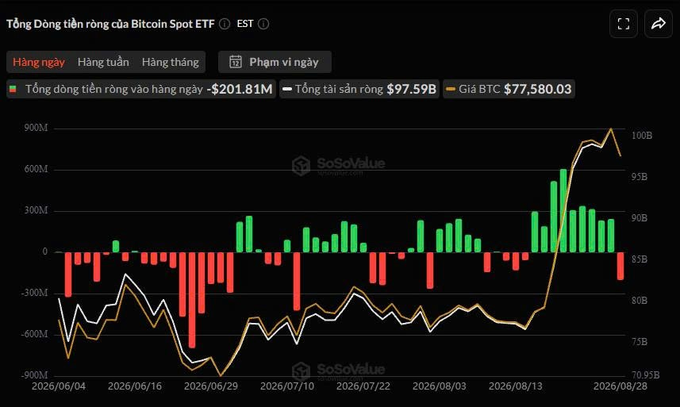Image resolution: width=680 pixels, height=407 pixels.
Task: Click the tallest green inflow bar near 600M
Action: click(563, 211)
